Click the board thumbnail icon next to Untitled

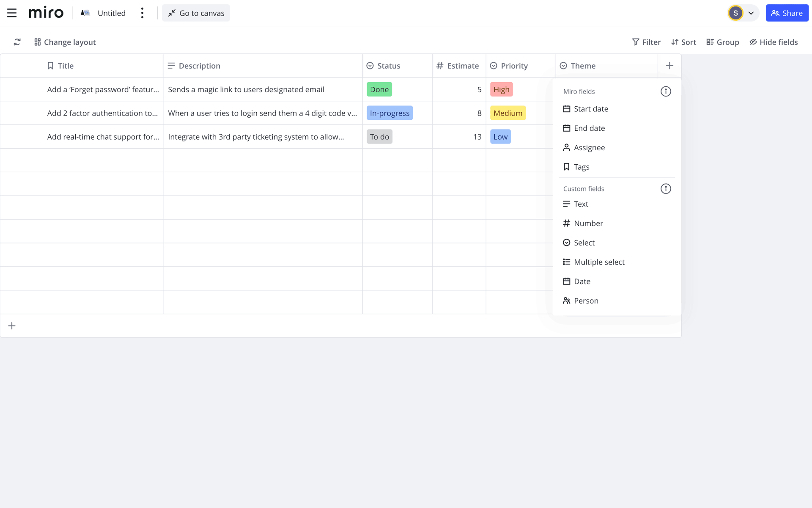(x=85, y=13)
